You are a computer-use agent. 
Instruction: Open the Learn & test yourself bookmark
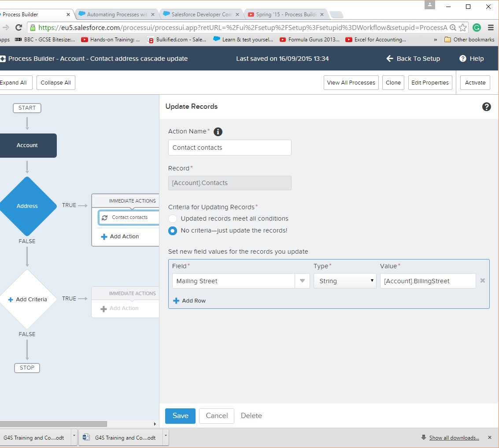coord(243,40)
